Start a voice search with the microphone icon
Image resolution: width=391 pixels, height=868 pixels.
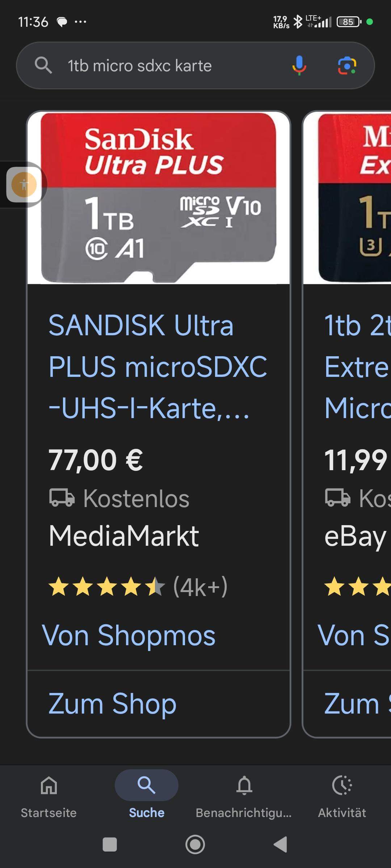[299, 66]
